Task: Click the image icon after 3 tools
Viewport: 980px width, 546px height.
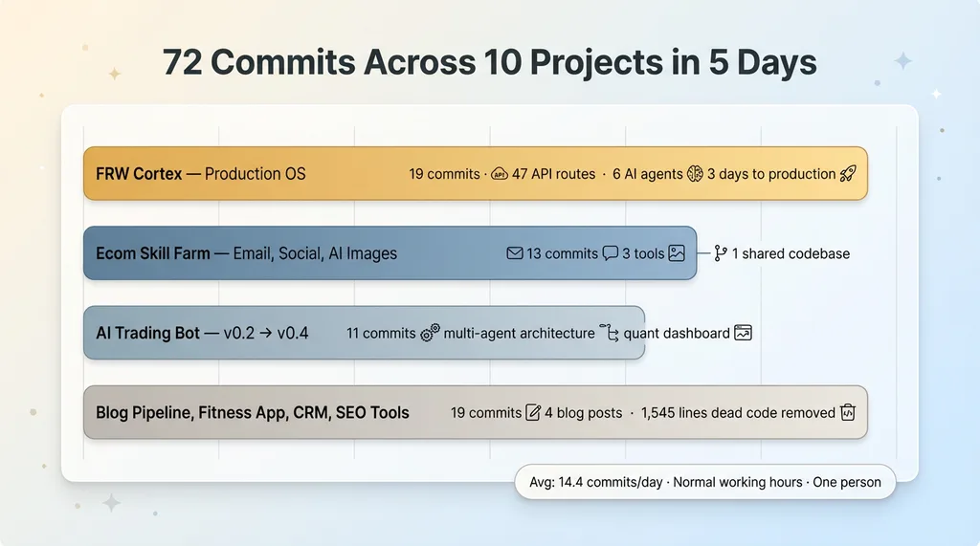Action: coord(677,253)
